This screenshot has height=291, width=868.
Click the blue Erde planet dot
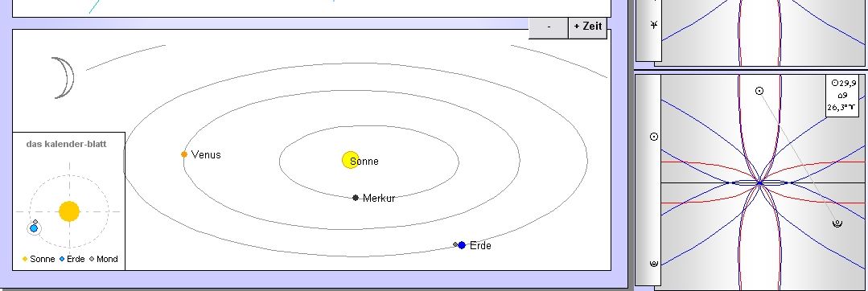click(x=462, y=245)
